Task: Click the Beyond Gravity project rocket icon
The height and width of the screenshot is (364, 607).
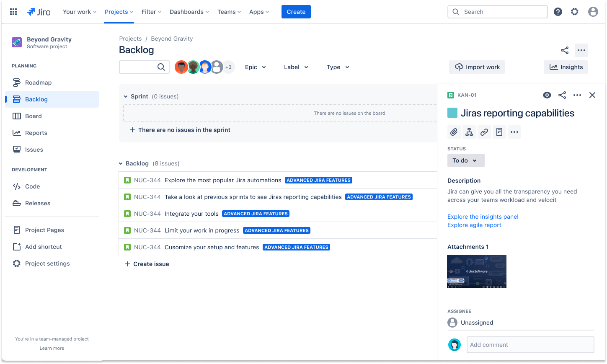Action: pos(17,42)
